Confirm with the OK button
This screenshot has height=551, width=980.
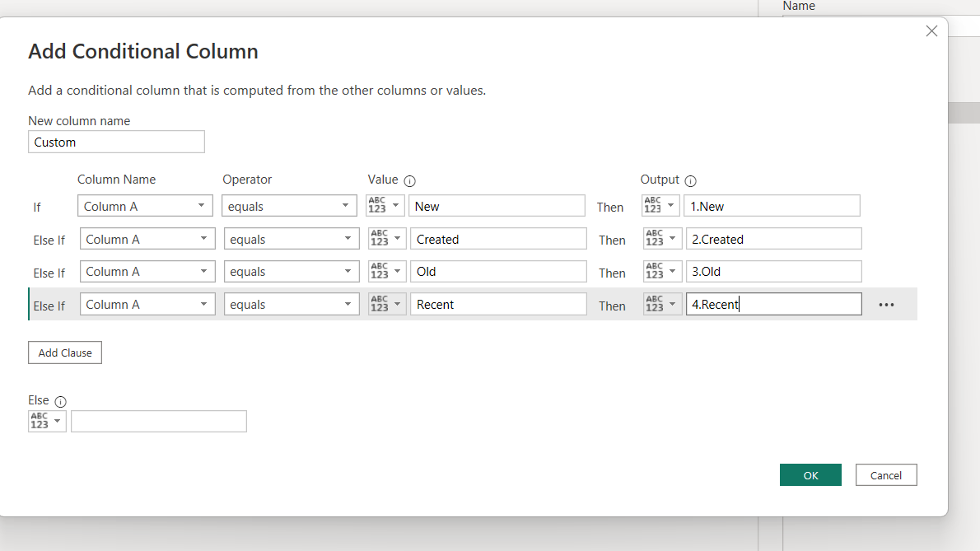coord(810,474)
